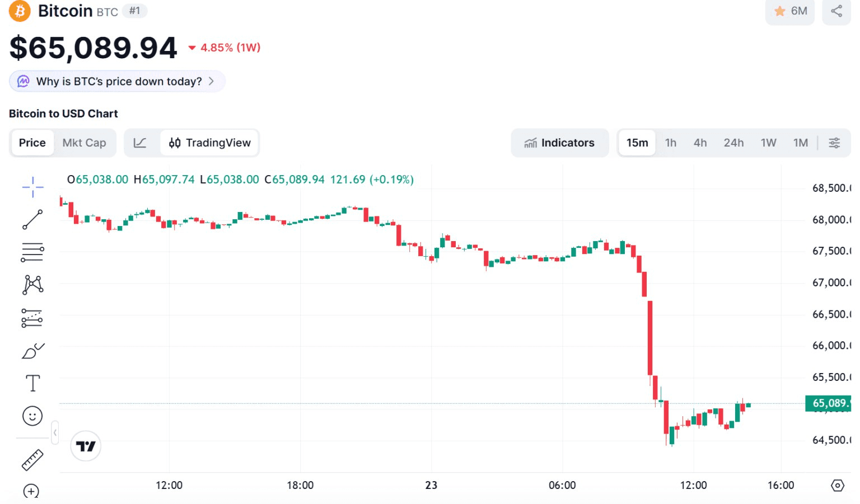Open chart settings sliders menu
Viewport: 860px width, 504px height.
tap(834, 143)
